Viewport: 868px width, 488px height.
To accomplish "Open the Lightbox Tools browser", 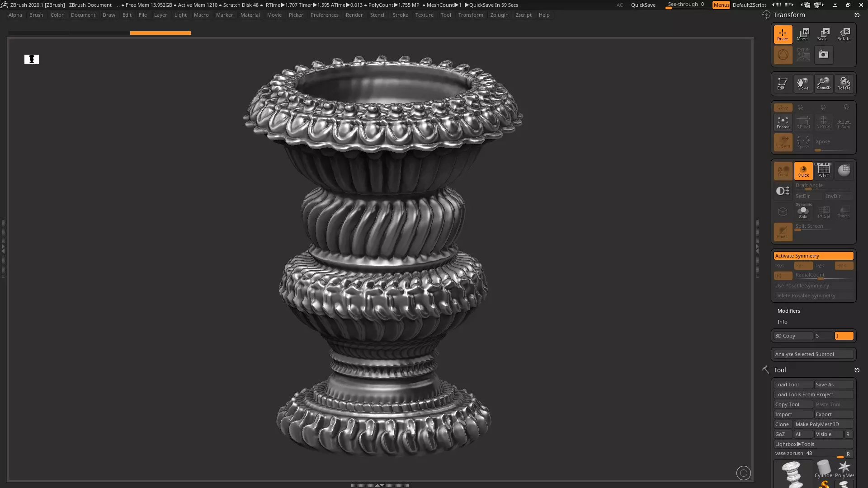I will click(x=813, y=444).
